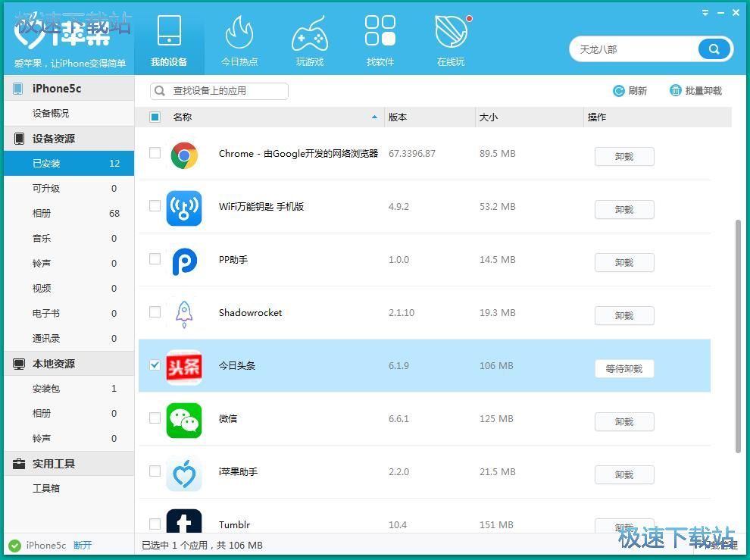Check the 微信 checkbox
750x560 pixels.
point(155,418)
